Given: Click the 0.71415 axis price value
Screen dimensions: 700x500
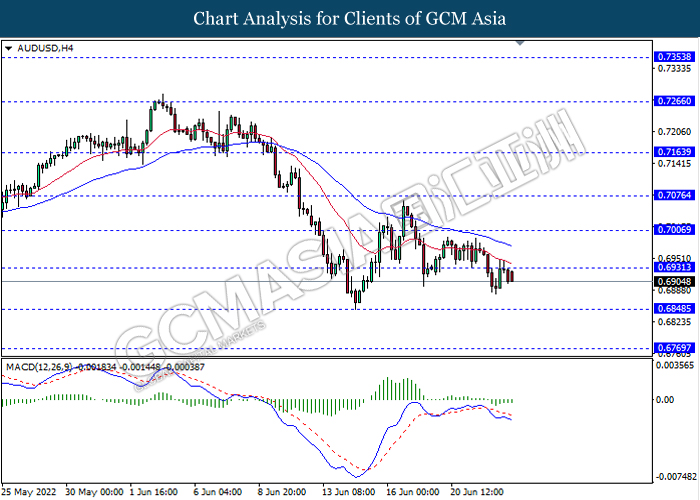Looking at the screenshot, I should pos(674,164).
